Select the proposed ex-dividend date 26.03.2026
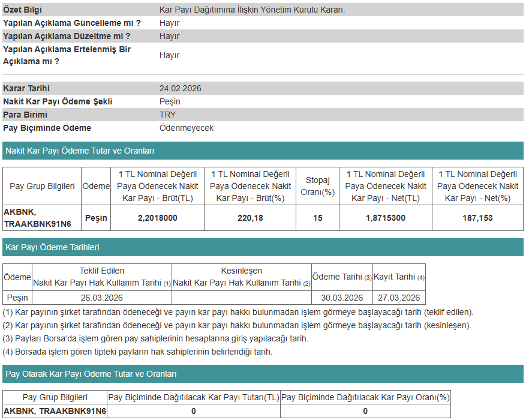The height and width of the screenshot is (420, 526). (101, 298)
